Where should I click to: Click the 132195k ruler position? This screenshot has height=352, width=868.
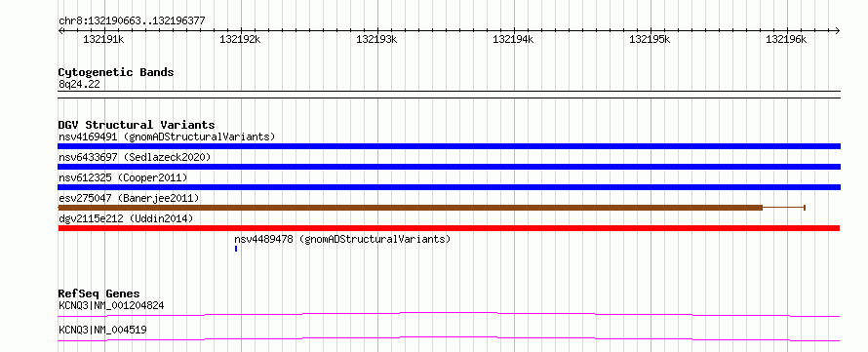(650, 39)
